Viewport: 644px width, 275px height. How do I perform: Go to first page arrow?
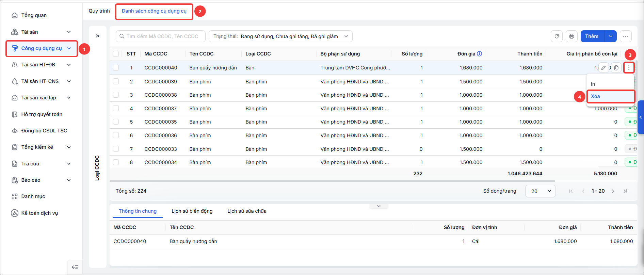point(571,191)
